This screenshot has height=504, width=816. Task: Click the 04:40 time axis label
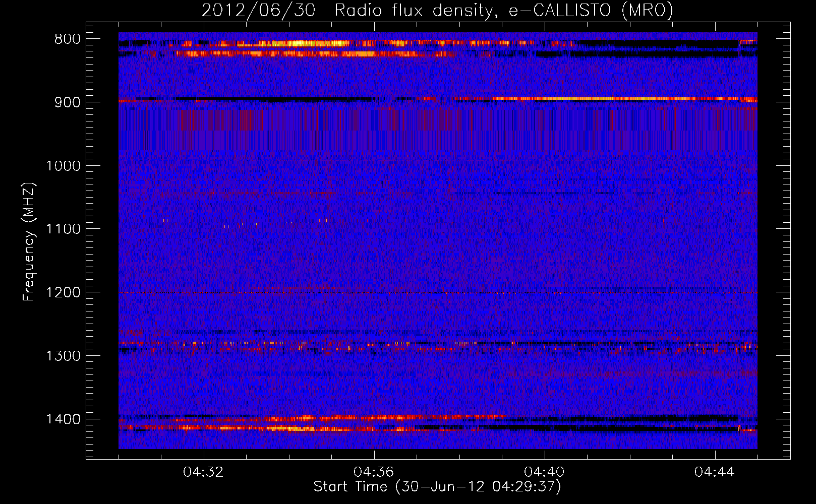545,472
